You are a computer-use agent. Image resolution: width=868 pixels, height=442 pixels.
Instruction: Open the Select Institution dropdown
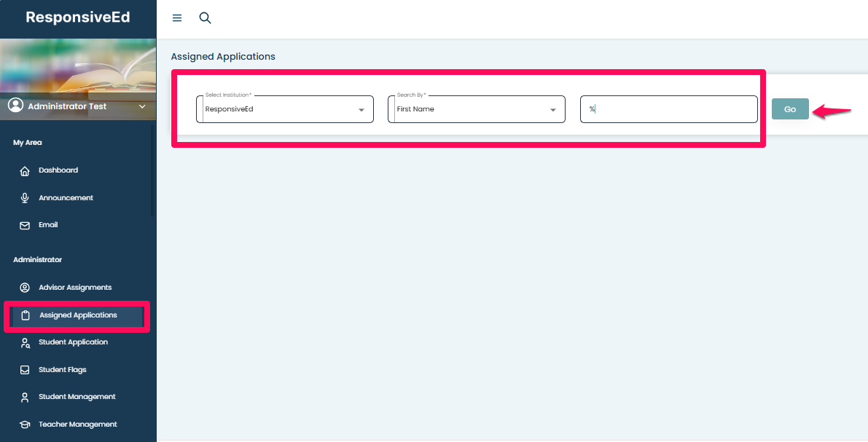click(x=285, y=109)
